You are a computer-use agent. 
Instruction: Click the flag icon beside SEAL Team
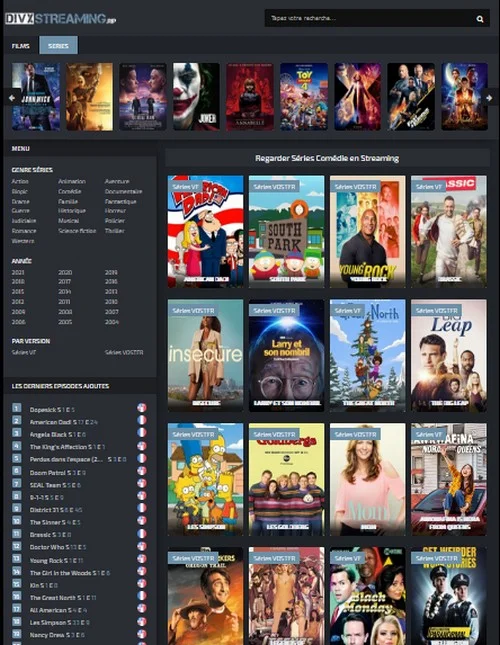pos(142,483)
